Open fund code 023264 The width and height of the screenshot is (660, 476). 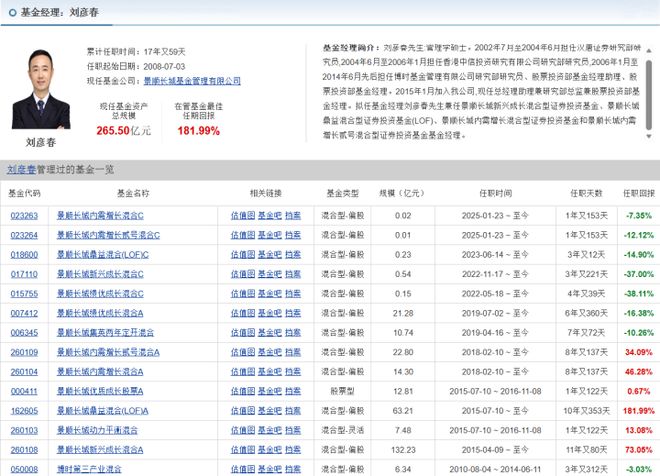24,235
